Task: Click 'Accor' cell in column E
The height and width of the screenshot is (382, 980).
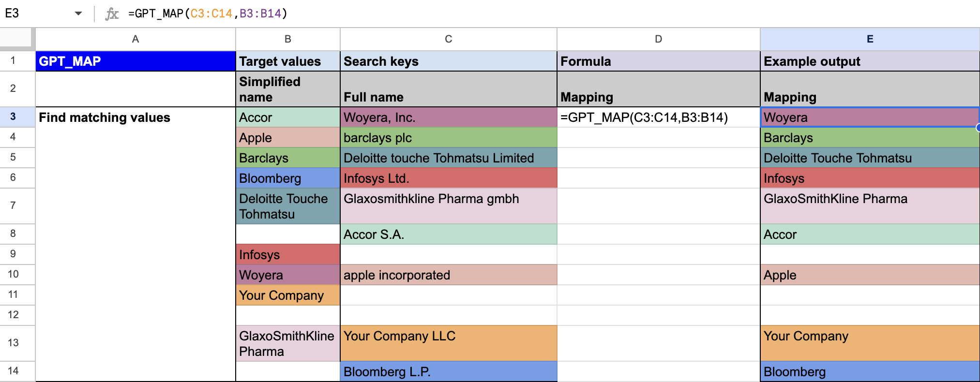Action: point(870,235)
